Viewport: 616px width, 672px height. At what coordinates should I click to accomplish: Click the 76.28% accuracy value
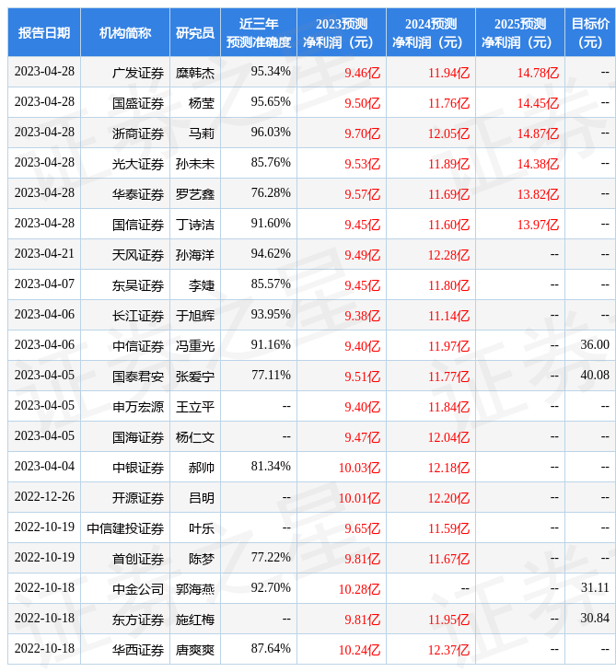pyautogui.click(x=271, y=193)
